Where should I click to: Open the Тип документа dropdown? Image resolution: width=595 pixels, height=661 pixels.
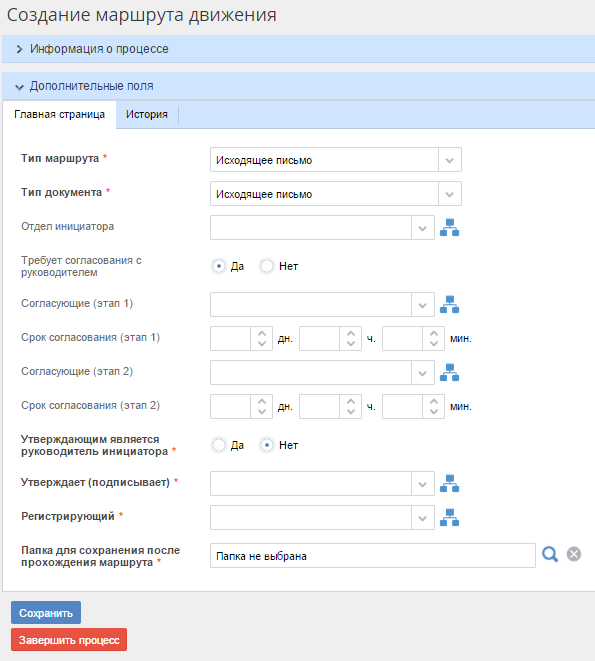coord(450,194)
